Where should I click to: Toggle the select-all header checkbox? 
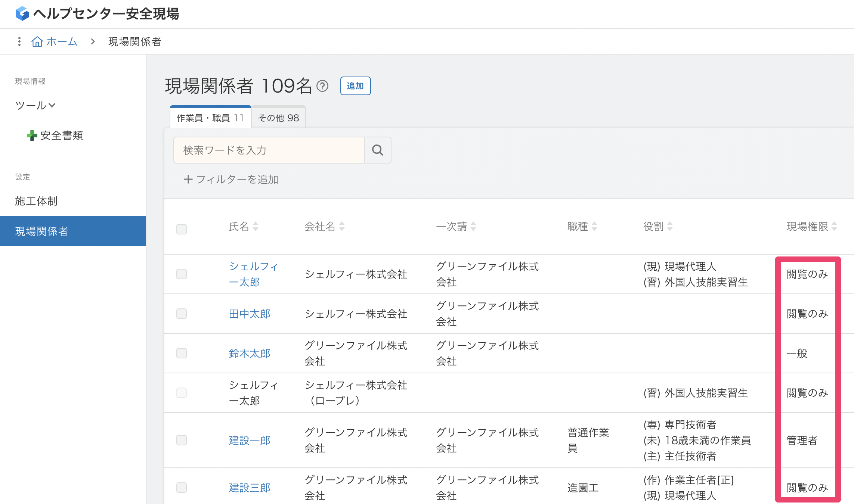click(x=182, y=229)
